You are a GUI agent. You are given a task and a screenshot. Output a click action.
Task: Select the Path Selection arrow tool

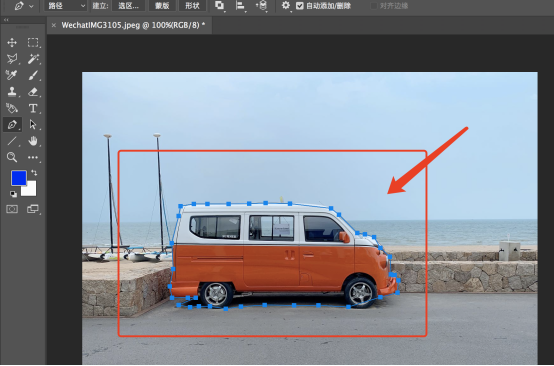33,124
